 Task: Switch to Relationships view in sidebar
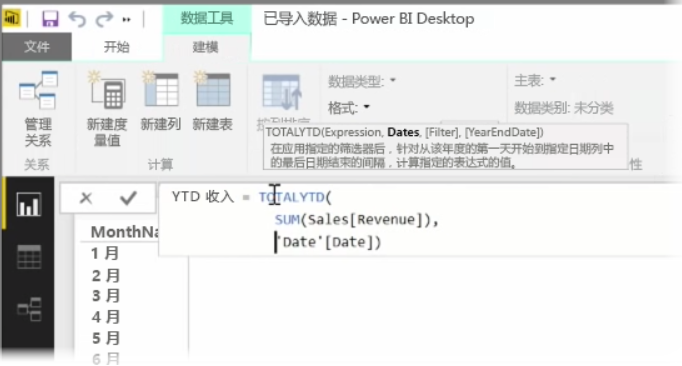tap(29, 309)
